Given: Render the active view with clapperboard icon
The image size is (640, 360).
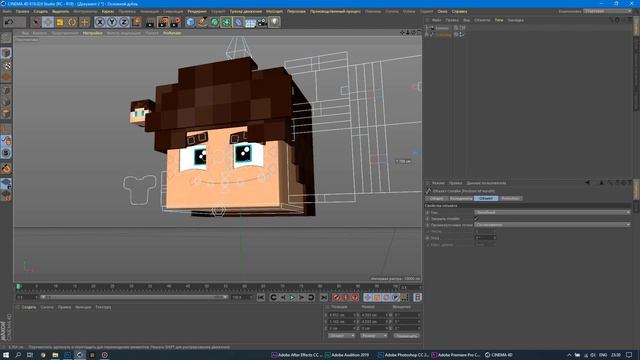Looking at the screenshot, I should point(150,22).
